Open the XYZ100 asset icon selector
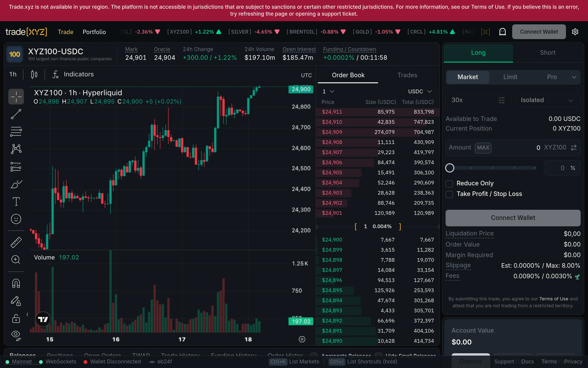Image resolution: width=588 pixels, height=368 pixels. click(x=14, y=54)
